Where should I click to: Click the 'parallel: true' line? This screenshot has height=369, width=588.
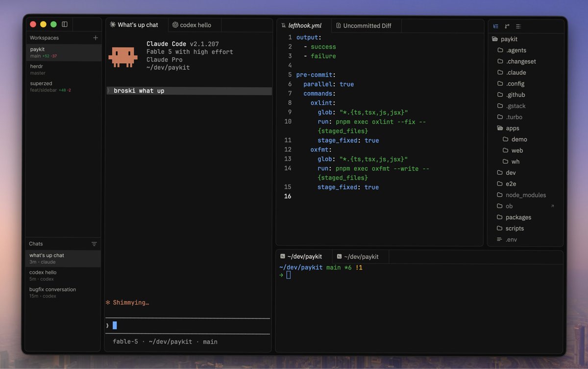328,84
